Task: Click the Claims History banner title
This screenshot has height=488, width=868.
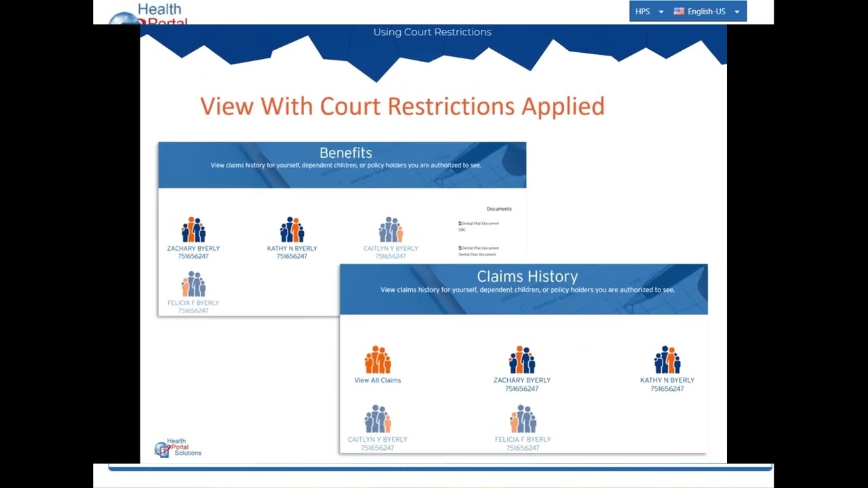Action: click(x=528, y=277)
